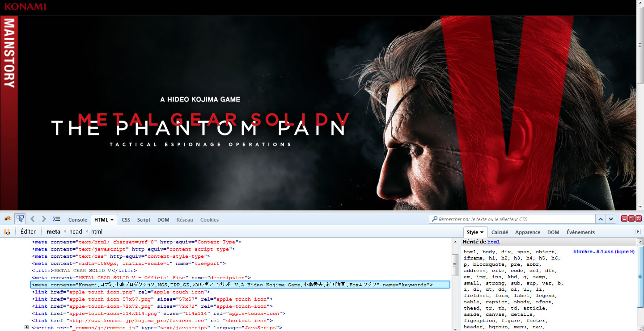The width and height of the screenshot is (644, 331).
Task: Click the Firebug bug logo icon
Action: (x=8, y=219)
